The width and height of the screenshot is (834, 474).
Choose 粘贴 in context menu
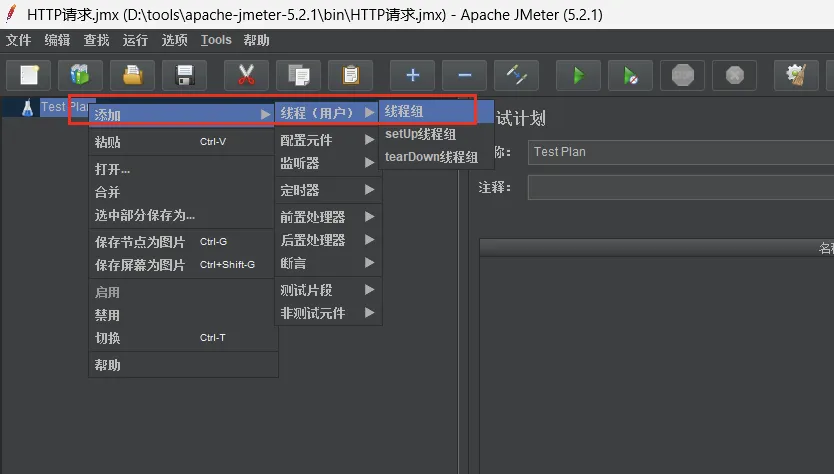182,142
